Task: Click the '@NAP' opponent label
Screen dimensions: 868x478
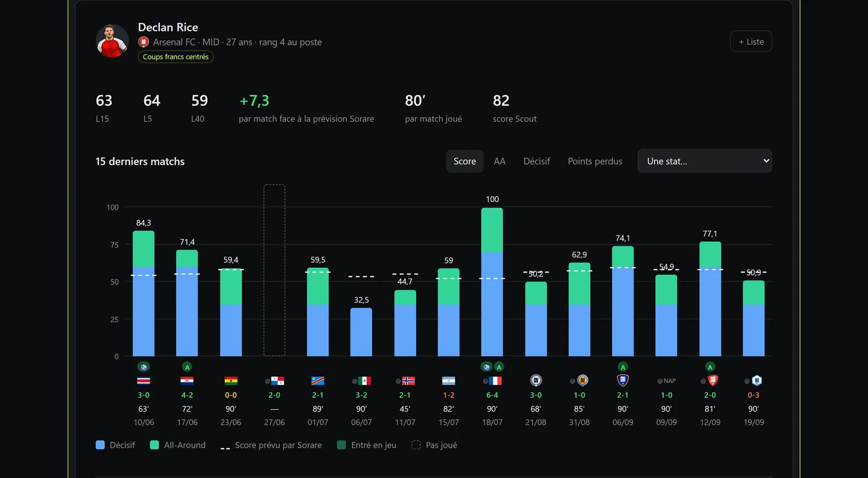Action: [667, 381]
